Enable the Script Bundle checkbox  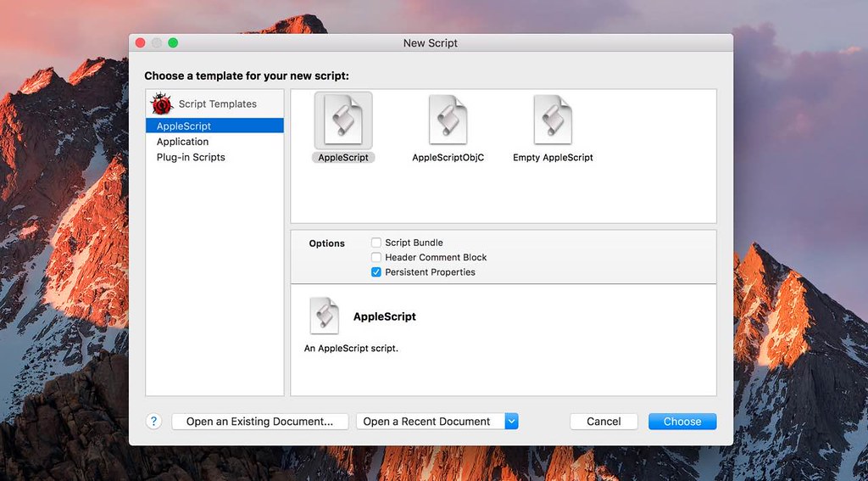(x=376, y=243)
